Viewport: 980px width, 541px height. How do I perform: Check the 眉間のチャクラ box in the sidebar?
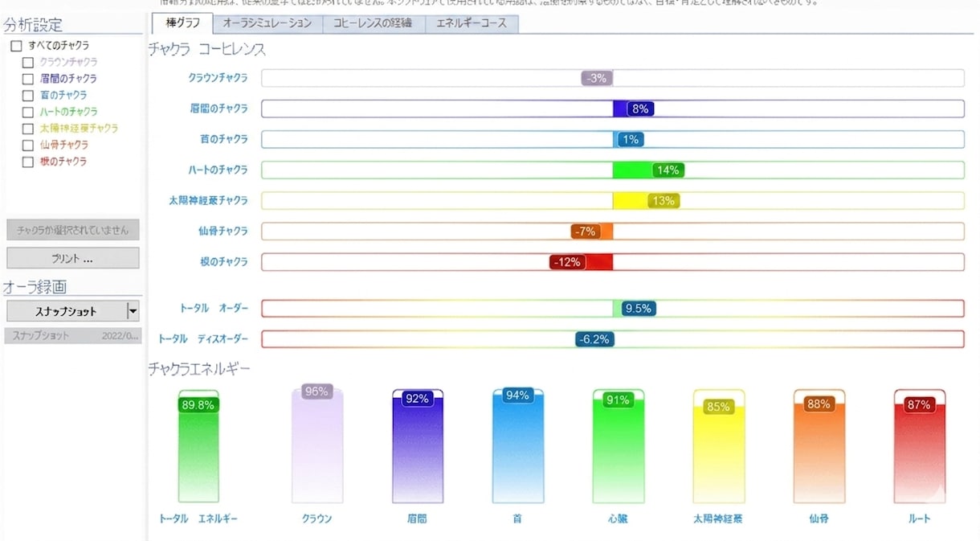28,79
